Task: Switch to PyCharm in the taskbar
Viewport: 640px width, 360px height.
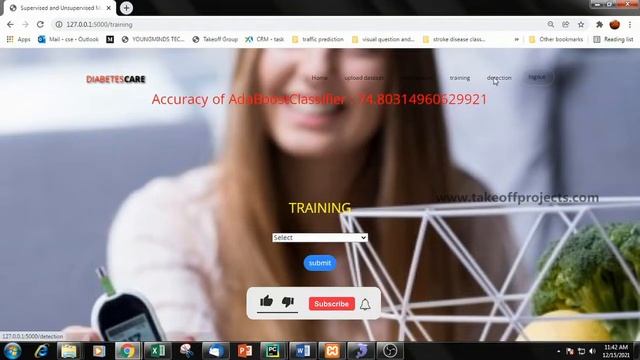Action: pyautogui.click(x=273, y=351)
